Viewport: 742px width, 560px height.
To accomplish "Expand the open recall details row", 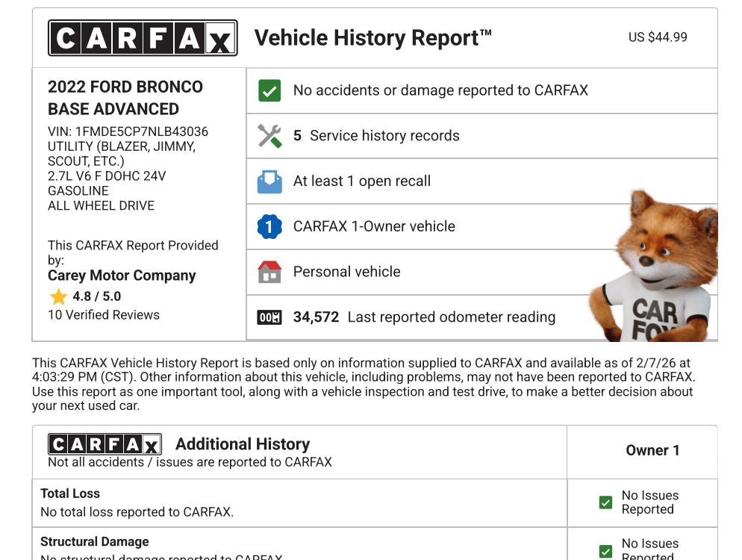I will 363,181.
